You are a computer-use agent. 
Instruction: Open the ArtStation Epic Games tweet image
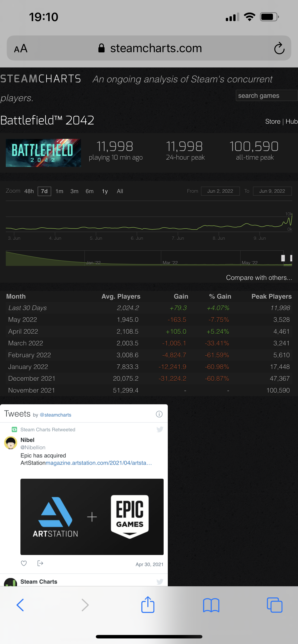92,517
